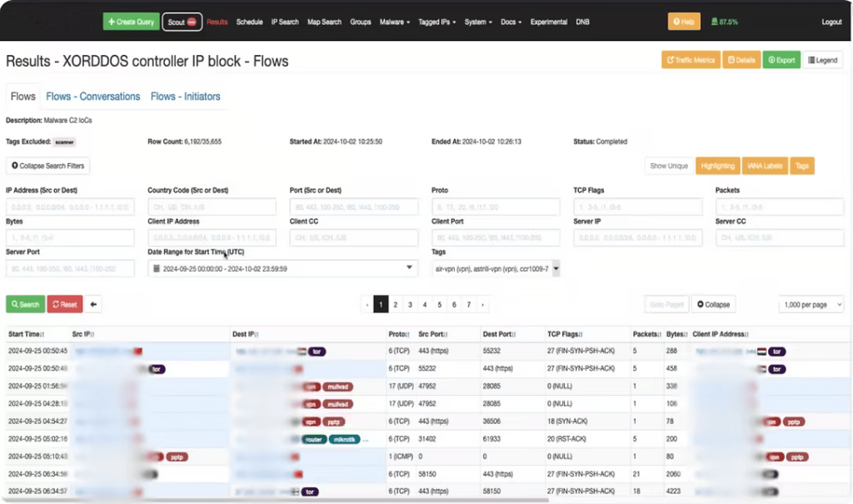Click the mullvad tag badge in table

337,387
